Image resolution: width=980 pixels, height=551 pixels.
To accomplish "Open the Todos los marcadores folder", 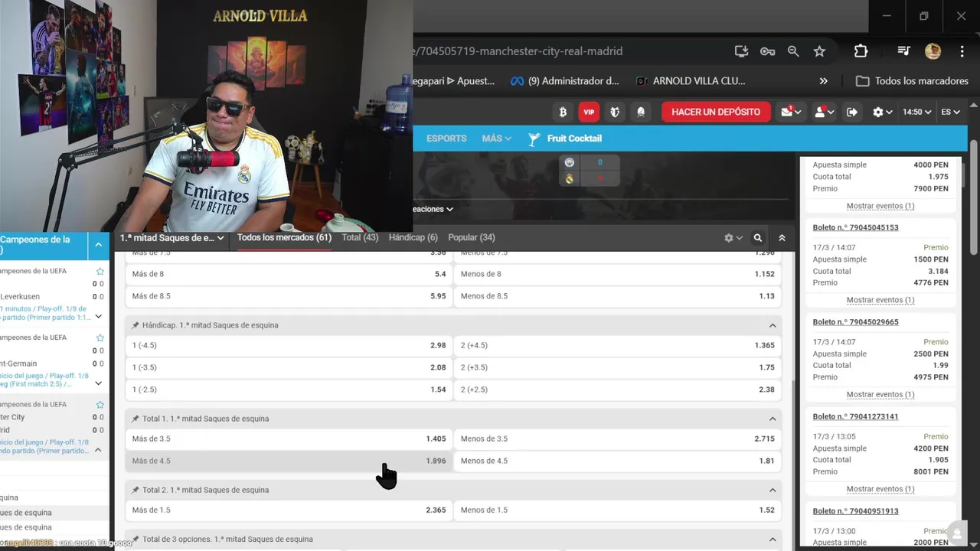I will pos(912,80).
